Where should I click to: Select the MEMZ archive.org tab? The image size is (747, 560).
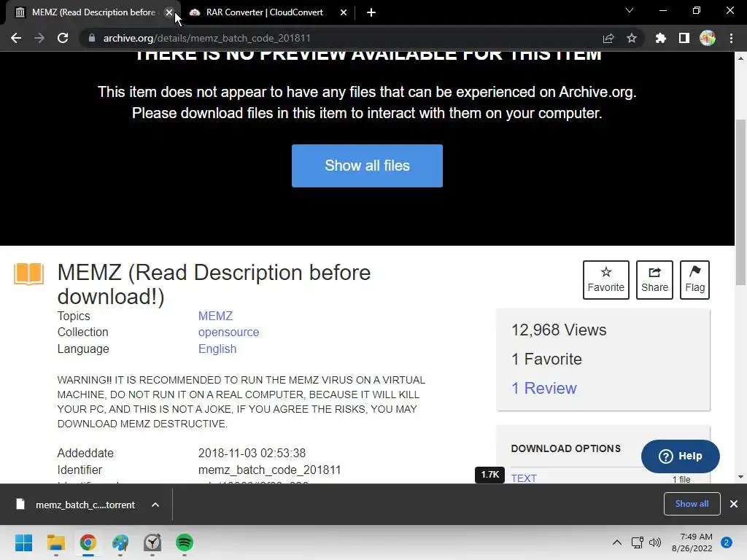[93, 12]
